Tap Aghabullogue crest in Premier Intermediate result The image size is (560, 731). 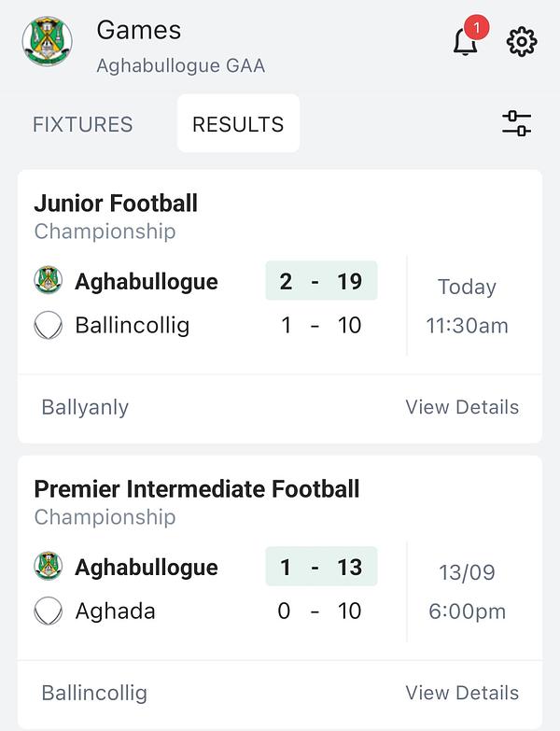pyautogui.click(x=48, y=566)
